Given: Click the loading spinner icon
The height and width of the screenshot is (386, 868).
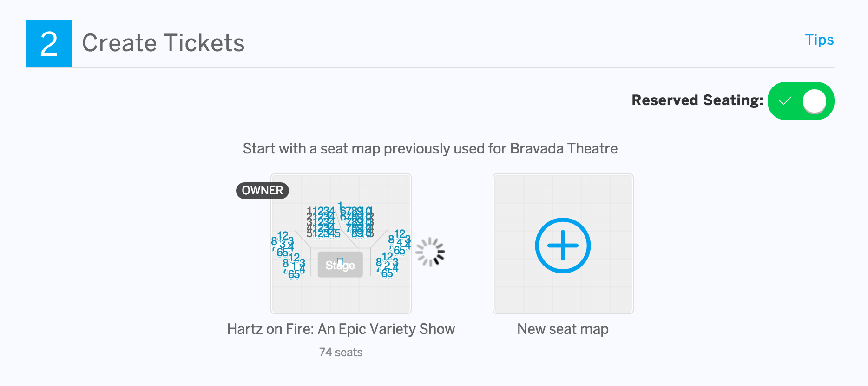Looking at the screenshot, I should point(430,252).
